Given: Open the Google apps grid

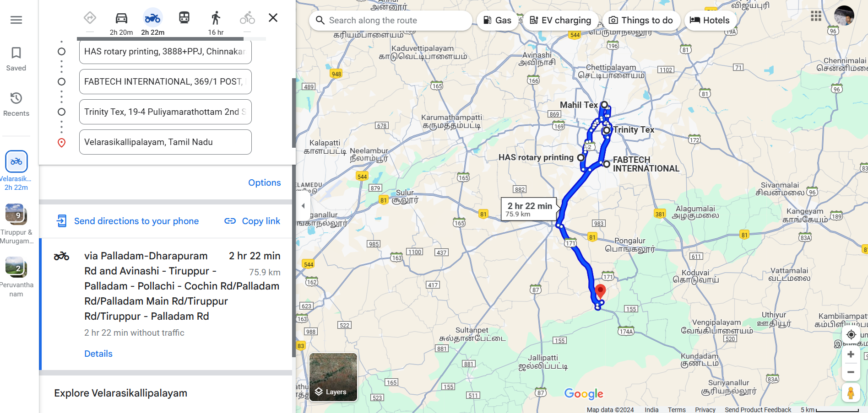Looking at the screenshot, I should coord(816,16).
